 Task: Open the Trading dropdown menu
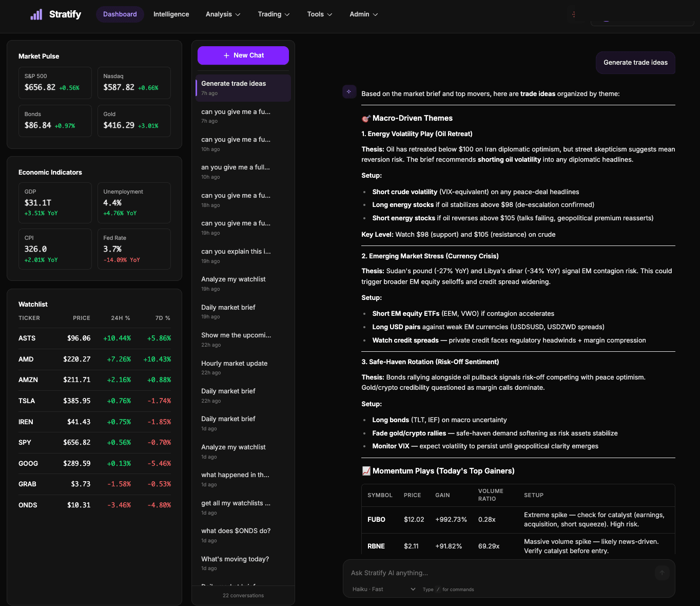(x=273, y=14)
